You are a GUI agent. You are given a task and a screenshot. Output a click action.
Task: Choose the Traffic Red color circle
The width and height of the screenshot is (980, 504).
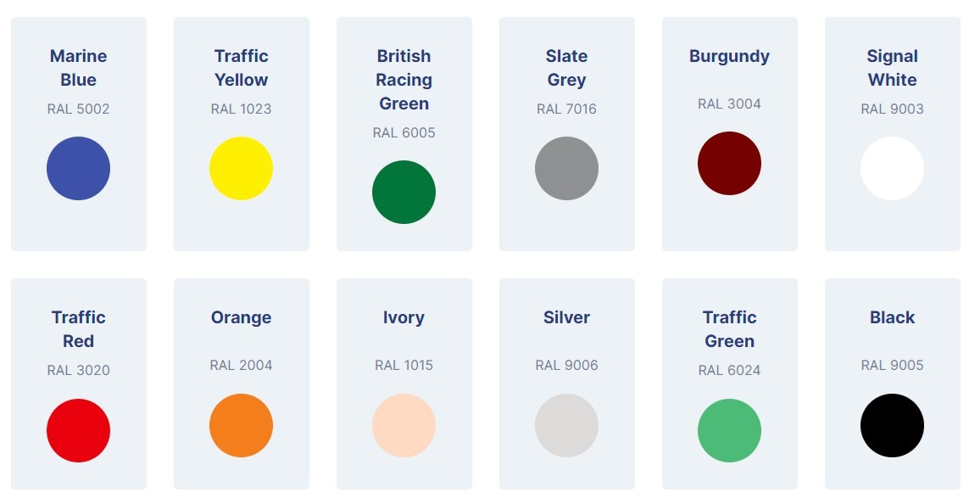[x=78, y=430]
